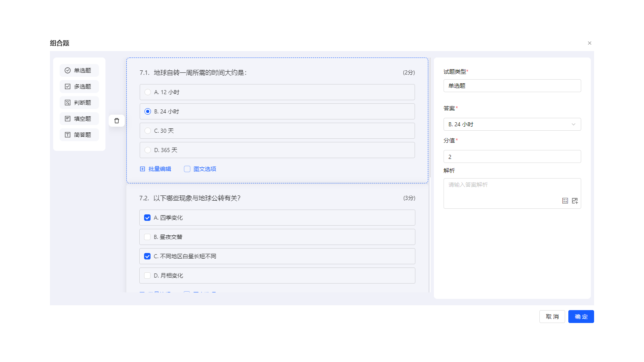Delete question 7.1 with trash icon
644x362 pixels.
point(116,120)
